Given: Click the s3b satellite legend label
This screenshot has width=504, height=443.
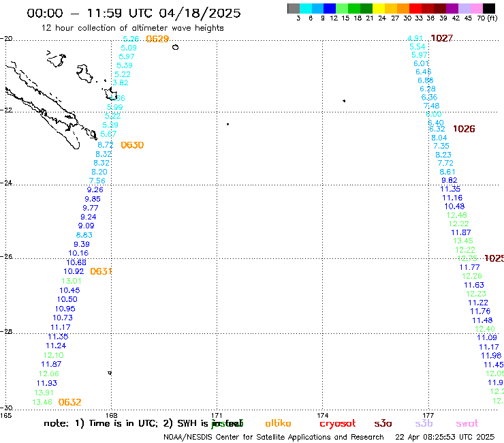Looking at the screenshot, I should click(x=424, y=423).
